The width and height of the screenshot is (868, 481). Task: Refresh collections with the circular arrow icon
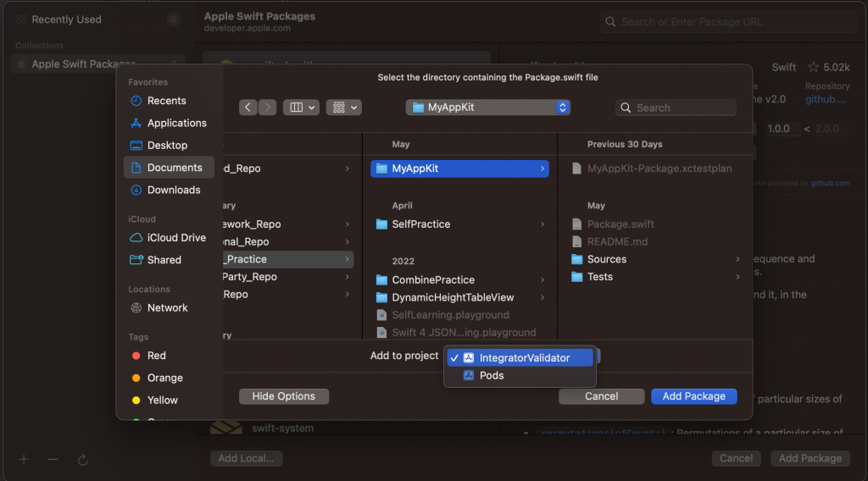point(82,460)
